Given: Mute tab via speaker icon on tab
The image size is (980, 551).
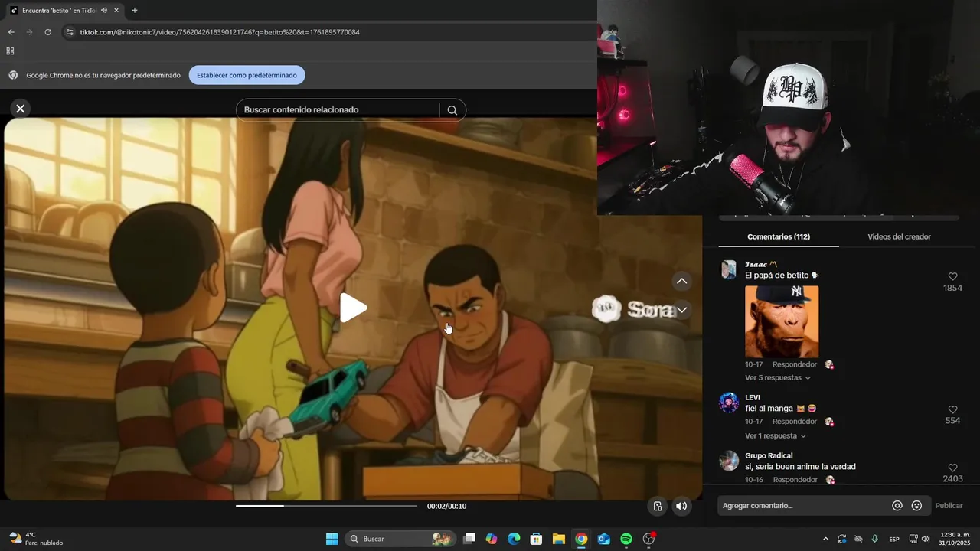Looking at the screenshot, I should (x=103, y=11).
